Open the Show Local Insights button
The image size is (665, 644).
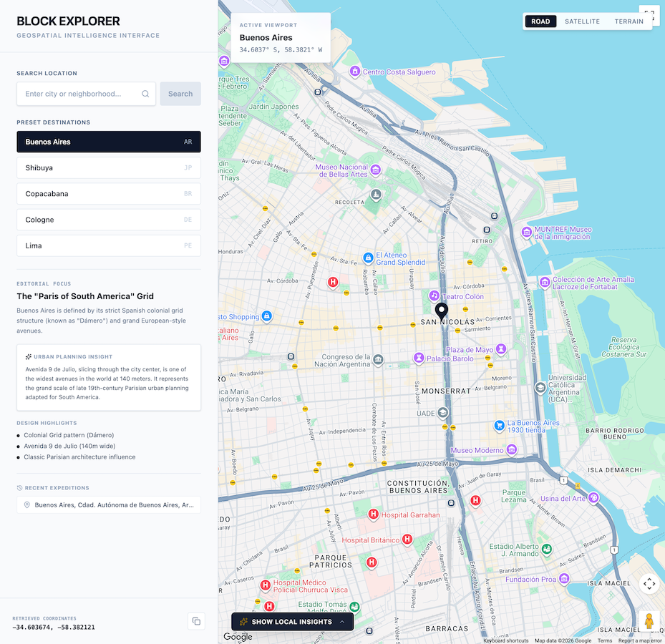click(292, 622)
